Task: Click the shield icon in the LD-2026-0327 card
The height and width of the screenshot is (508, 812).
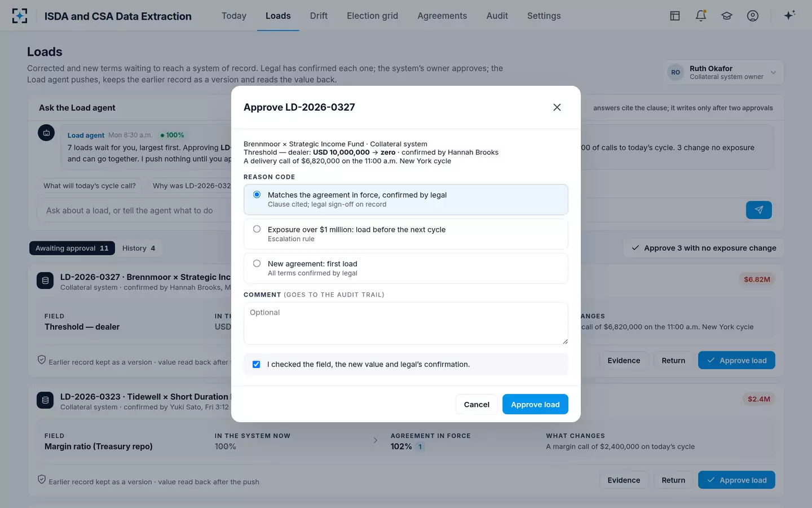Action: point(41,360)
